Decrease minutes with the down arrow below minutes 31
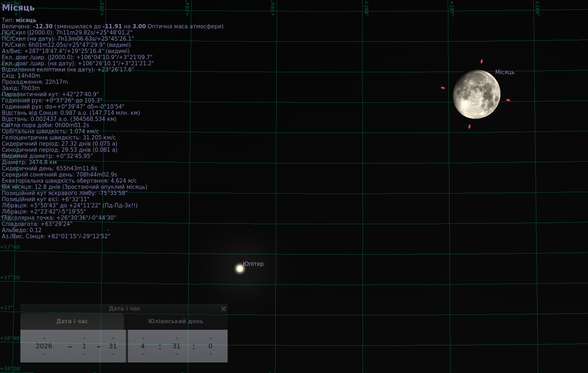The height and width of the screenshot is (373, 588). pyautogui.click(x=177, y=354)
